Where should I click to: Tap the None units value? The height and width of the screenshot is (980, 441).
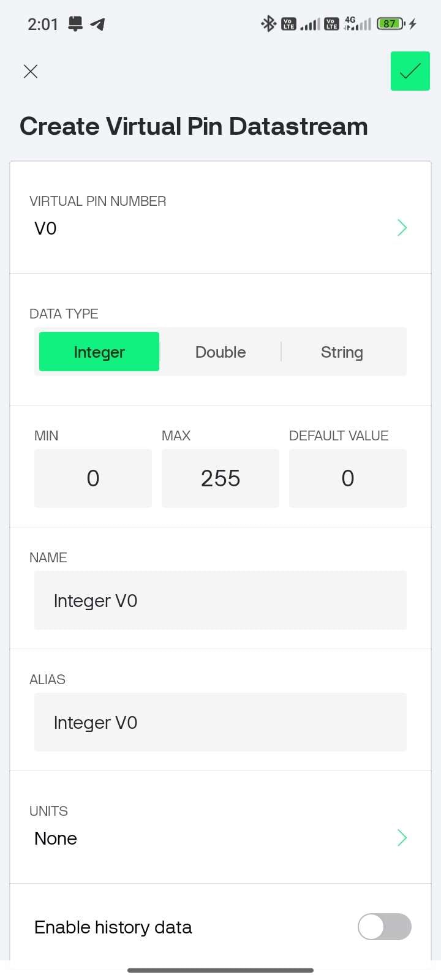click(56, 839)
